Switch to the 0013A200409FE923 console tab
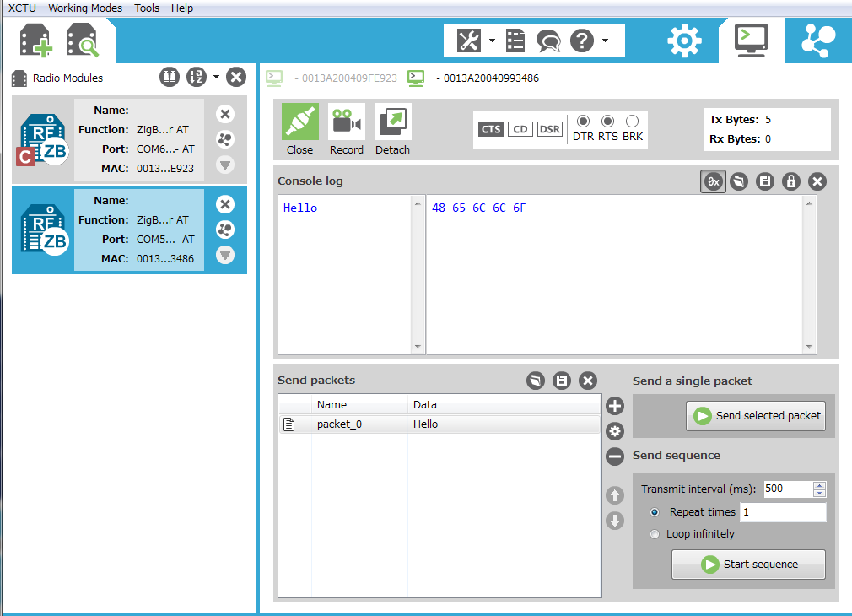This screenshot has height=616, width=852. (332, 78)
